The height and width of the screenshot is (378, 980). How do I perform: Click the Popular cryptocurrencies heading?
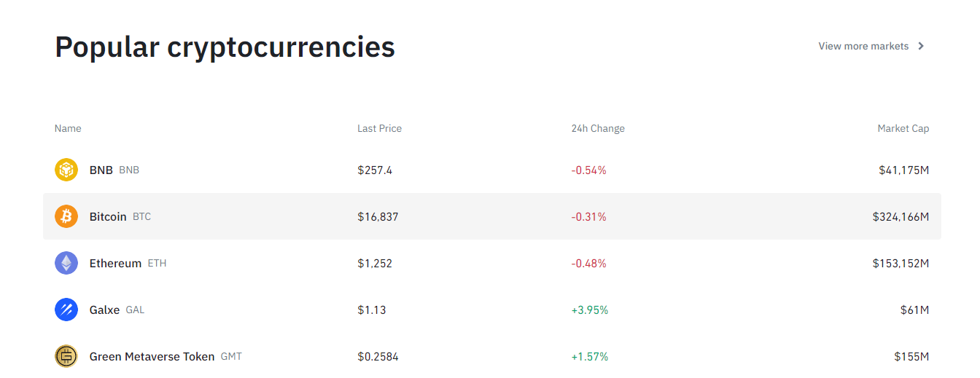click(x=225, y=47)
